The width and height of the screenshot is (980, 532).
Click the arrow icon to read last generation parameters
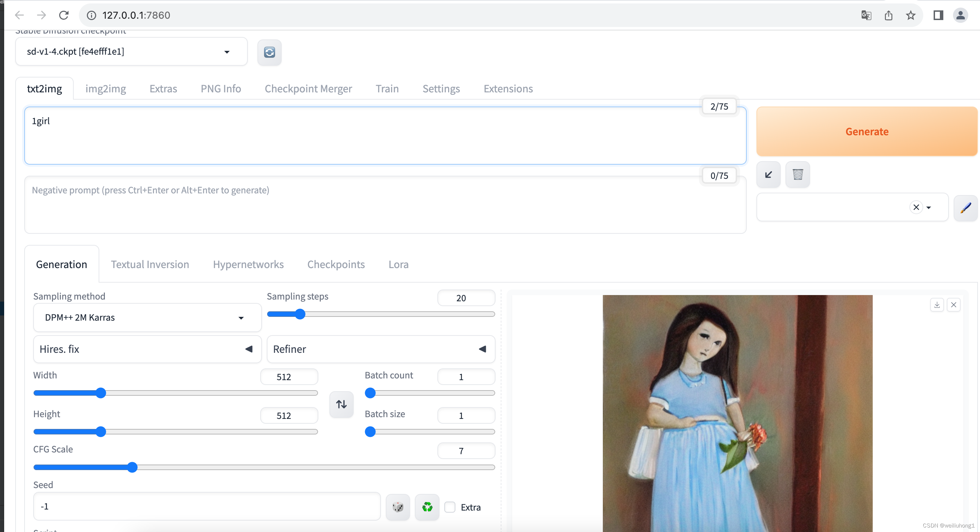click(769, 175)
